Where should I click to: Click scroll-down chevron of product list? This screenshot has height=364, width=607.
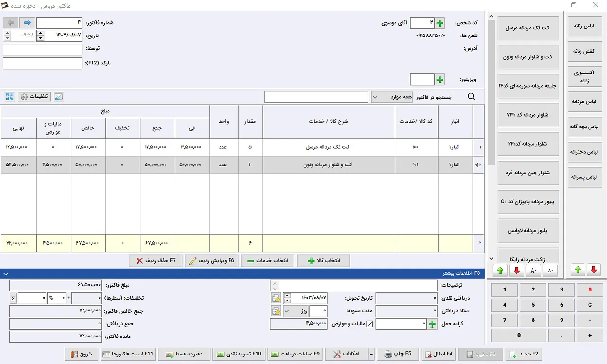[x=491, y=258]
